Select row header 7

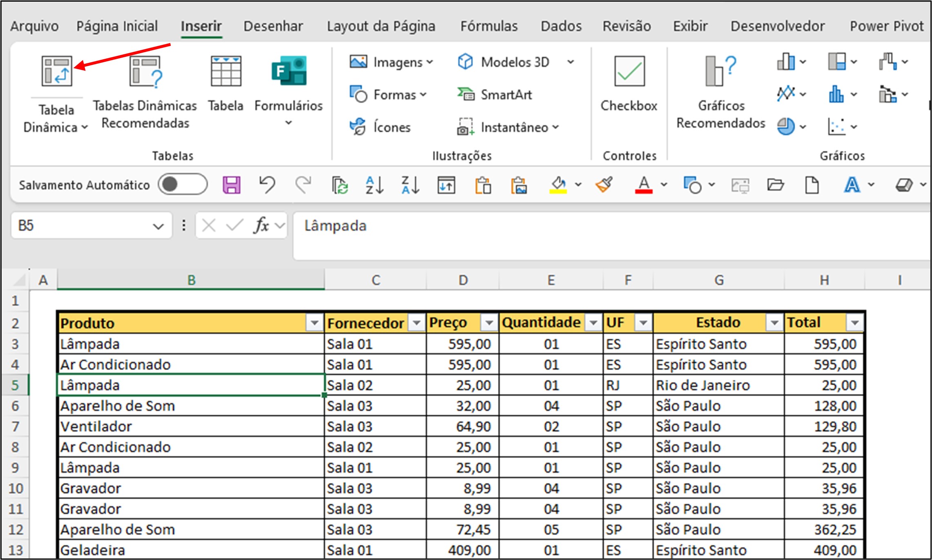(x=15, y=427)
